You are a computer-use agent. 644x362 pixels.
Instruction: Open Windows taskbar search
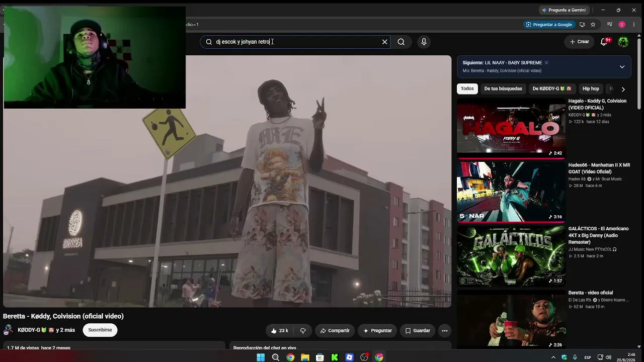pos(276,357)
